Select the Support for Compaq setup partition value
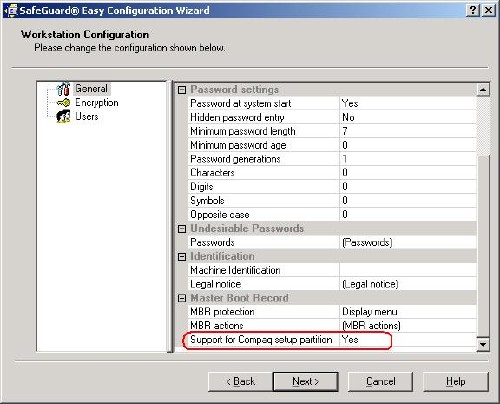 [408, 340]
